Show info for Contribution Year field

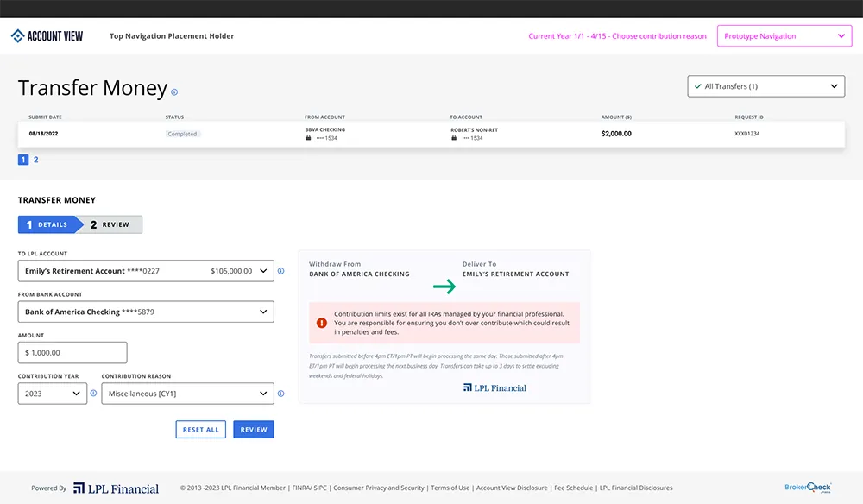click(x=93, y=394)
